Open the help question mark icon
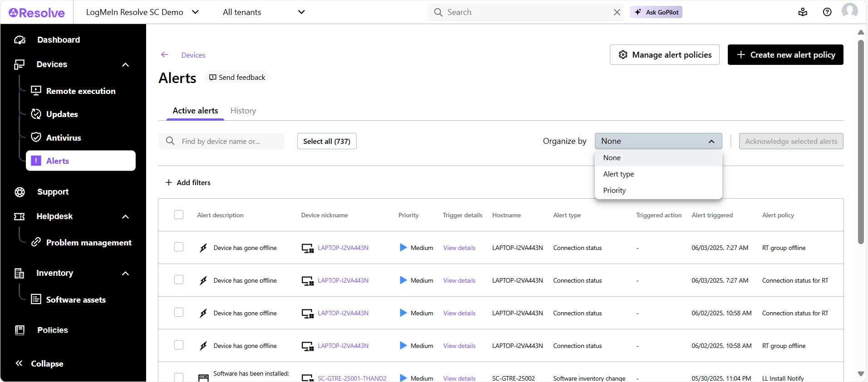Screen dimensions: 868x382 point(827,12)
